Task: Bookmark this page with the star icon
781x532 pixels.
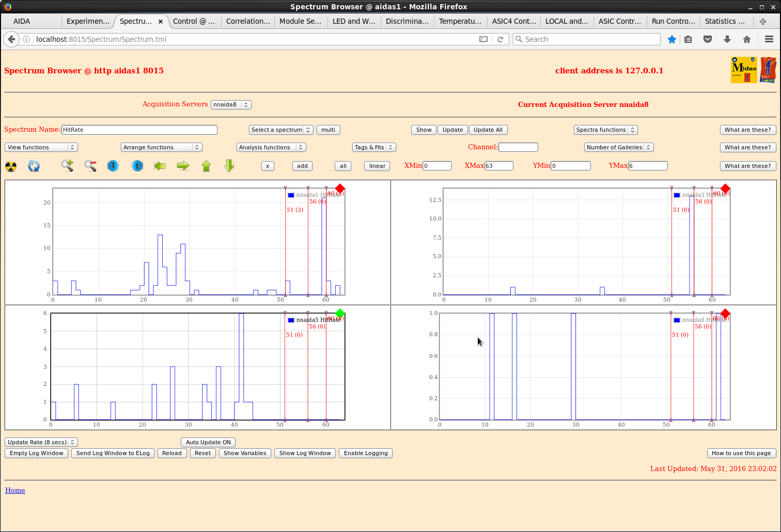Action: click(672, 39)
